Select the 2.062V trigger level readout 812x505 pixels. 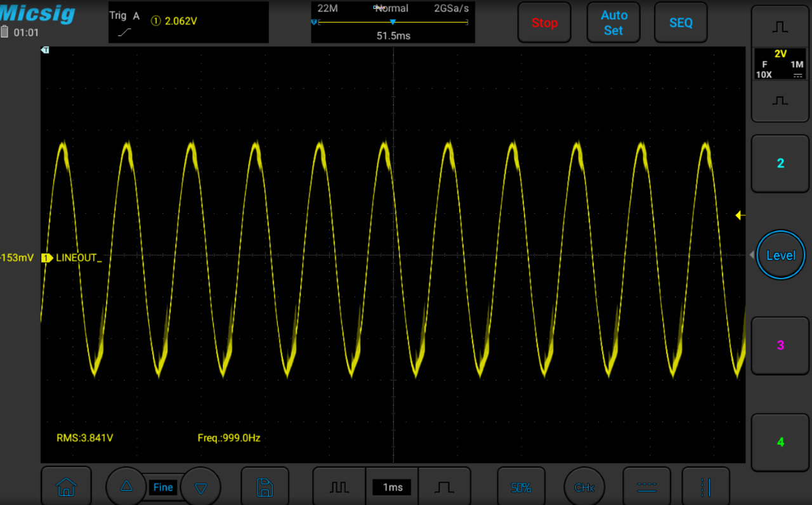pos(181,21)
